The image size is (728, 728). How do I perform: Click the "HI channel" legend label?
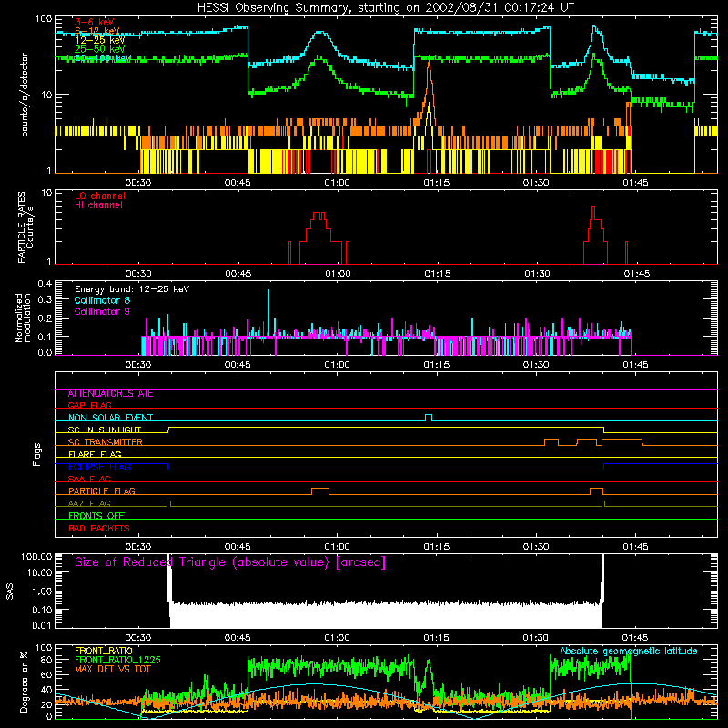[x=98, y=206]
